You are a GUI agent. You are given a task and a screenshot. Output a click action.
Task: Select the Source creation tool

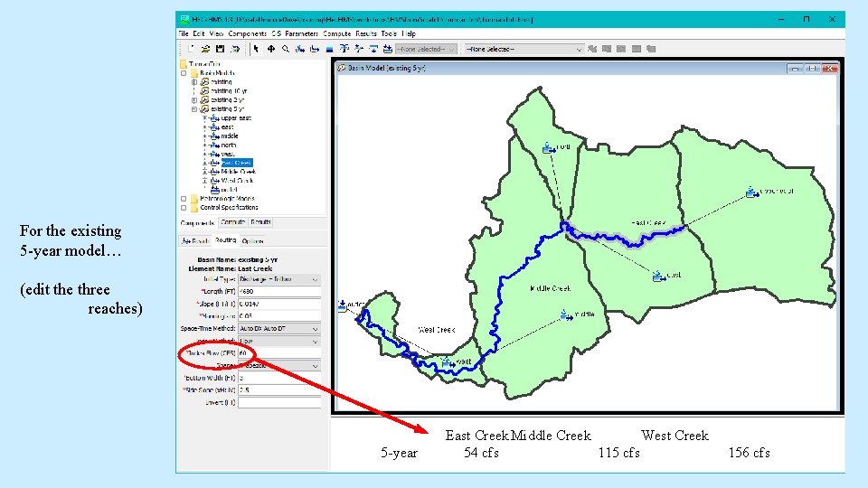pos(373,49)
